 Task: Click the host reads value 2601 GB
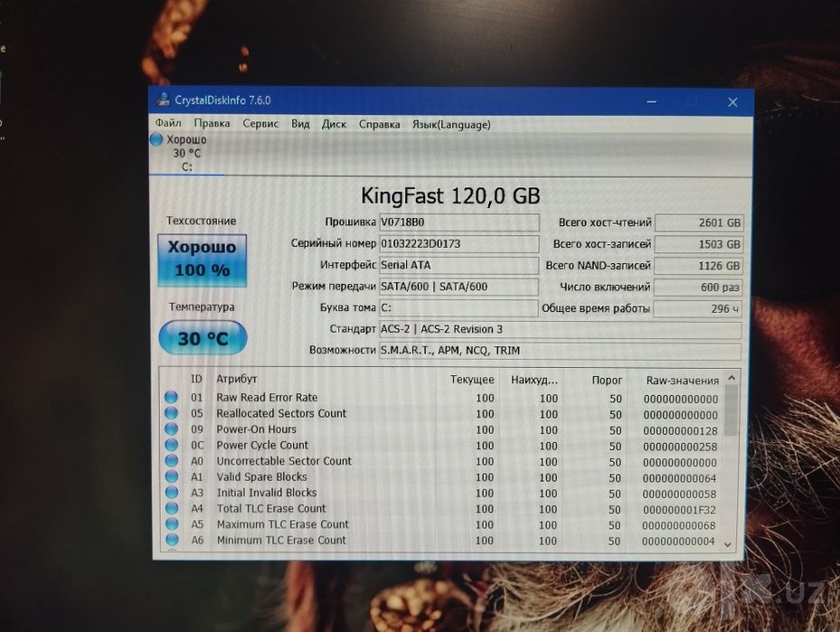click(x=699, y=222)
